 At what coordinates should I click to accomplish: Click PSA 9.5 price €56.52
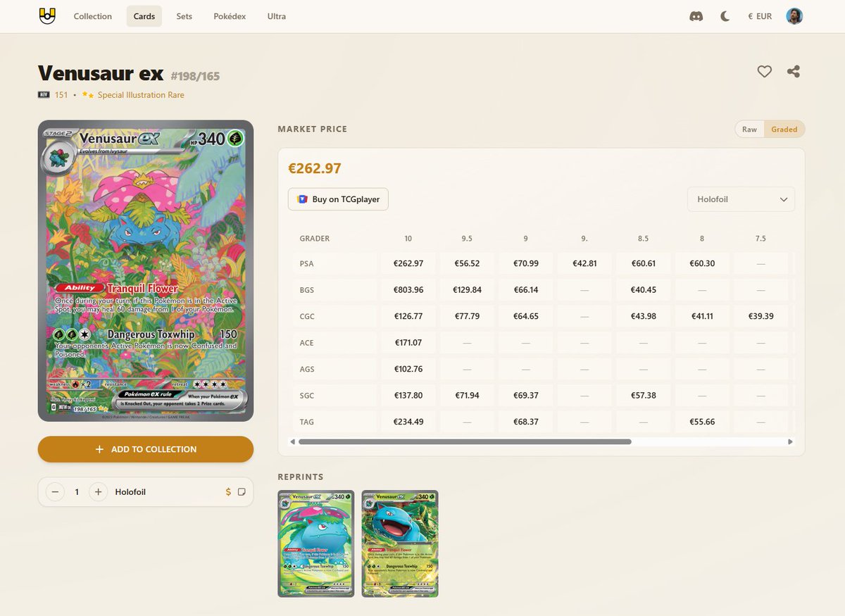(467, 263)
